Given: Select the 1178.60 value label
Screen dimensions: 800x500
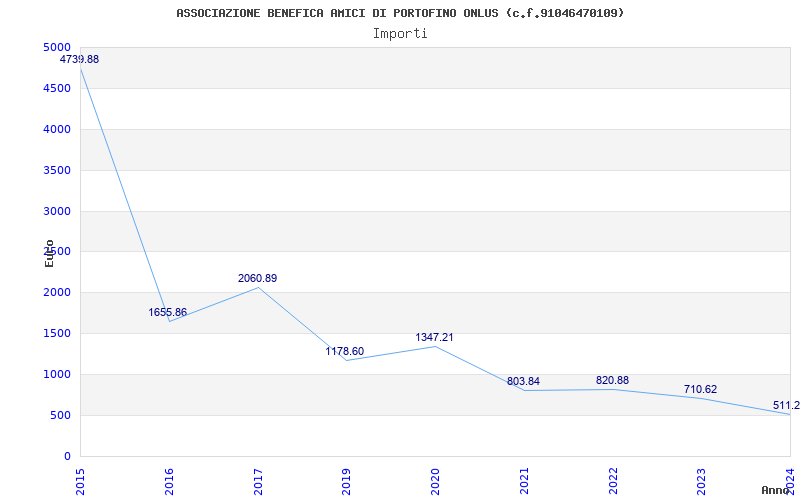Looking at the screenshot, I should (345, 351).
